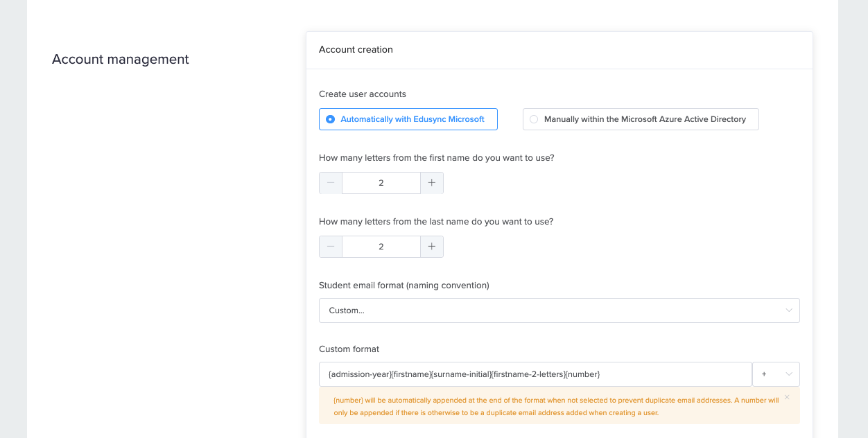
Task: Click the Automatically with Edusync Microsoft option button
Action: tap(408, 119)
